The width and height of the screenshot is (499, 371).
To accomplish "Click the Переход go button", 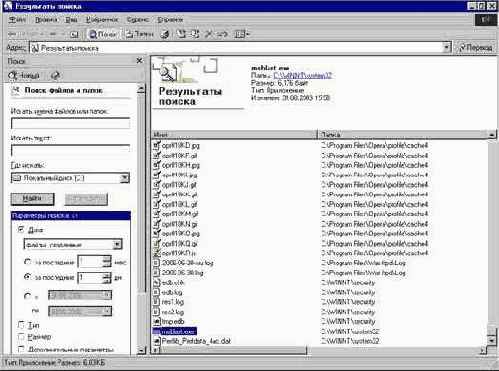I will coord(476,48).
